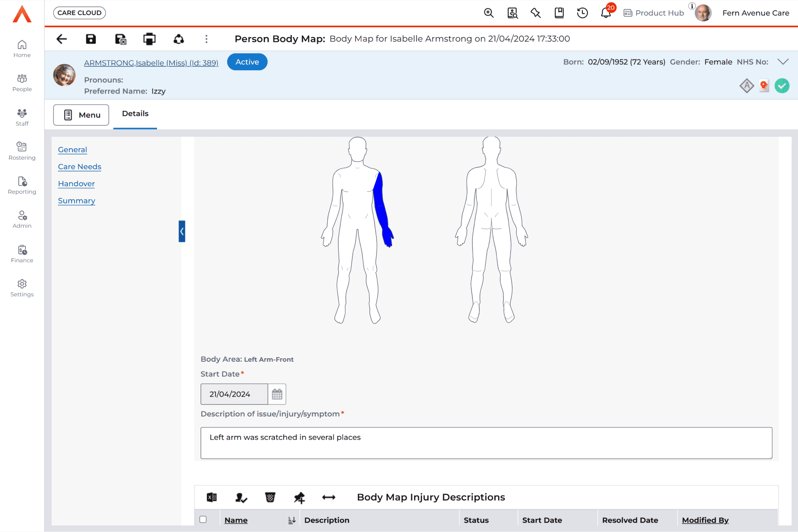
Task: Collapse the left navigation panel
Action: tap(182, 232)
